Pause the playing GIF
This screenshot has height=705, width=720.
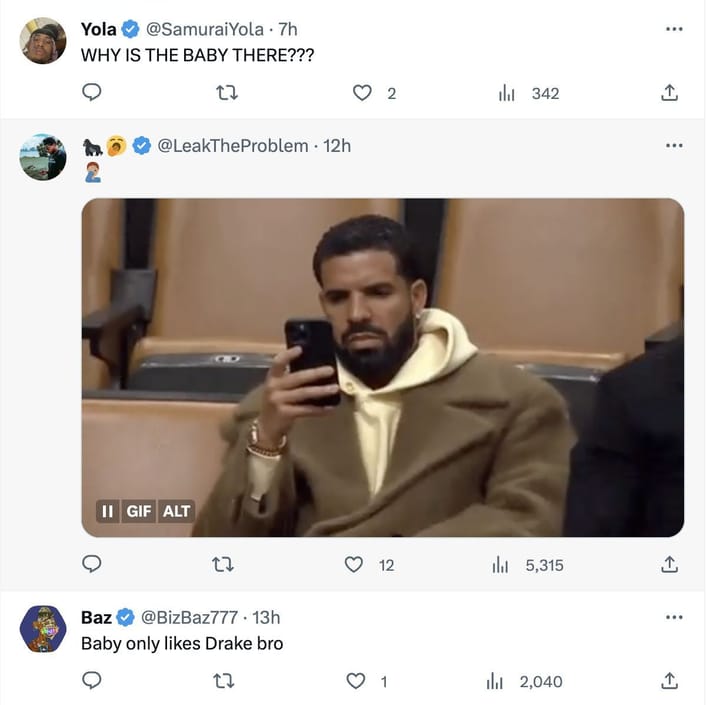coord(106,511)
